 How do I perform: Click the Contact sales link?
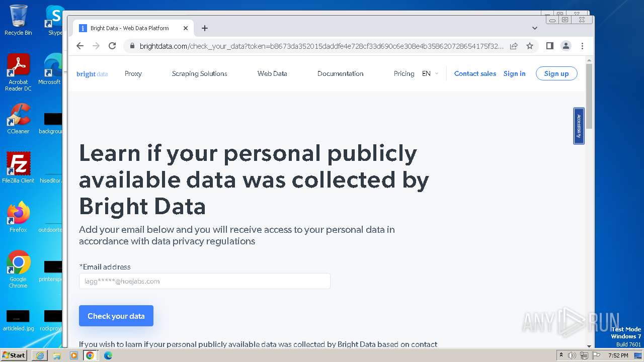[x=475, y=73]
